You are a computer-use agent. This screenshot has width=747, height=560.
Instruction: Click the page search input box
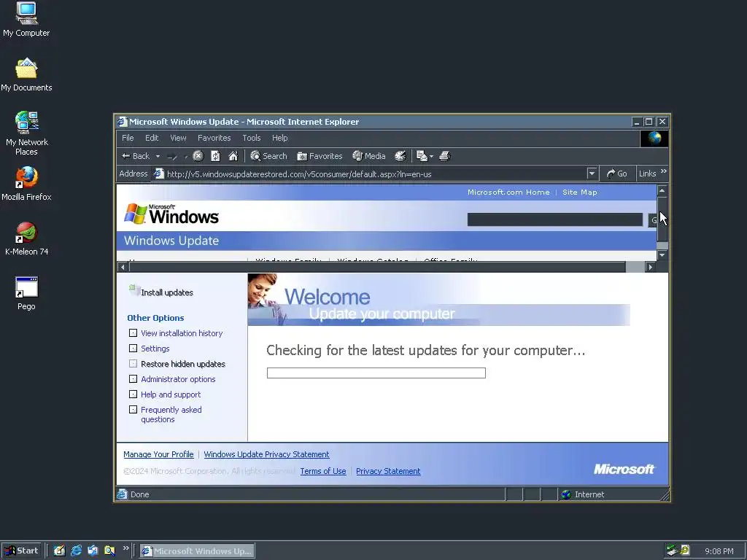point(555,219)
